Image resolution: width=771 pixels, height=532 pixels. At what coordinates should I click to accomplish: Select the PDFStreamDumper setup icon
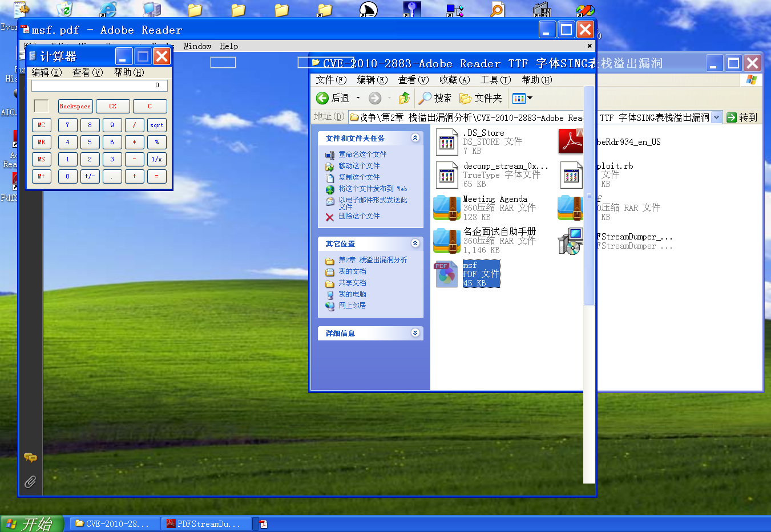571,241
